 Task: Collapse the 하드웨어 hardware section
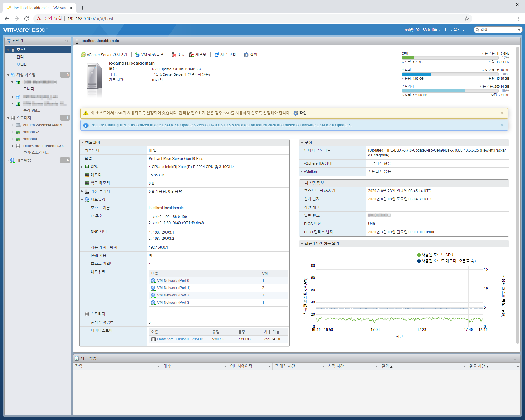(x=82, y=143)
